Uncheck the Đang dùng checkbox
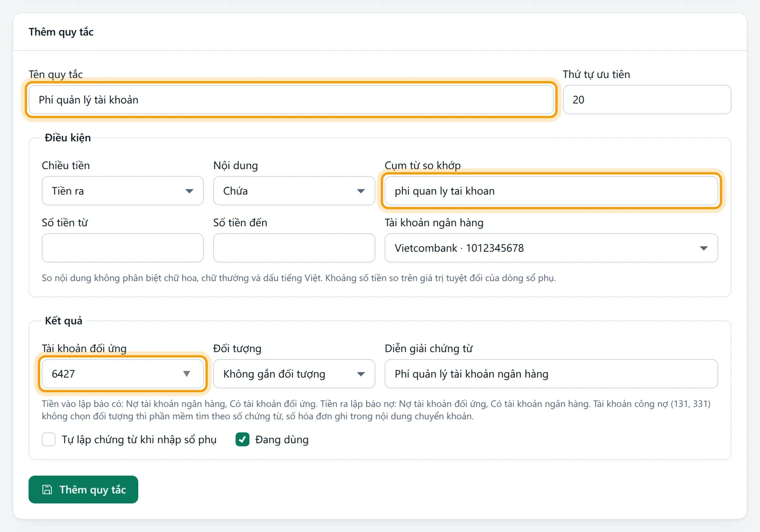Image resolution: width=760 pixels, height=532 pixels. (x=243, y=439)
